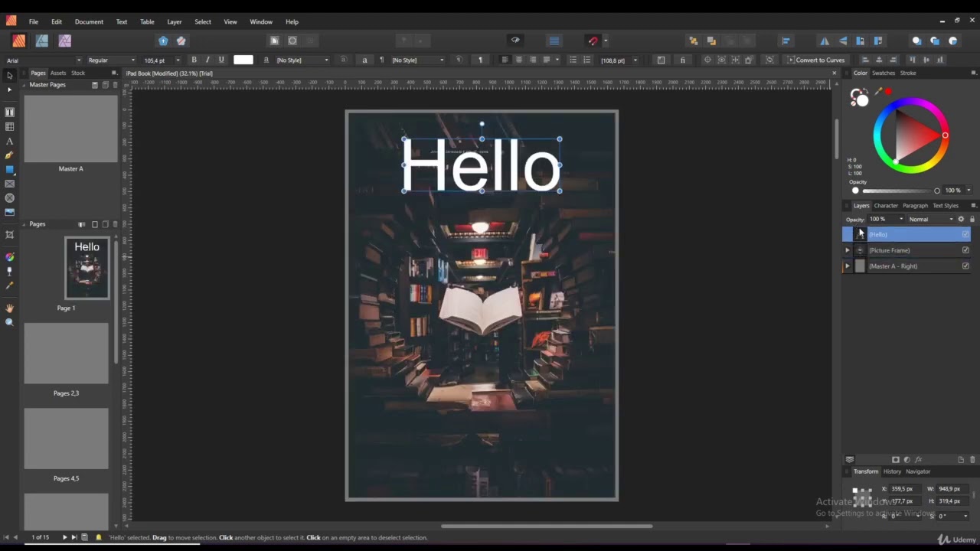Image resolution: width=980 pixels, height=551 pixels.
Task: Click the Flip Horizontal icon
Action: pyautogui.click(x=825, y=41)
